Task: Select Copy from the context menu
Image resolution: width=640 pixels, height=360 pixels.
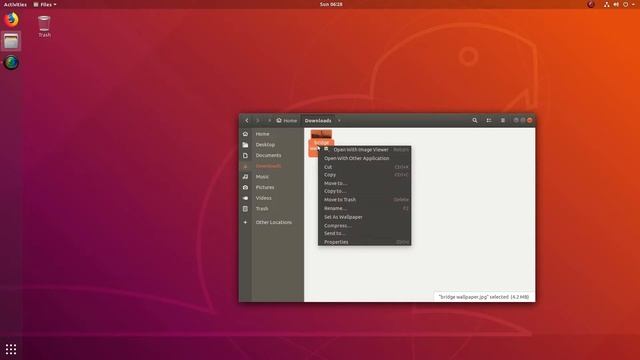Action: pyautogui.click(x=364, y=175)
